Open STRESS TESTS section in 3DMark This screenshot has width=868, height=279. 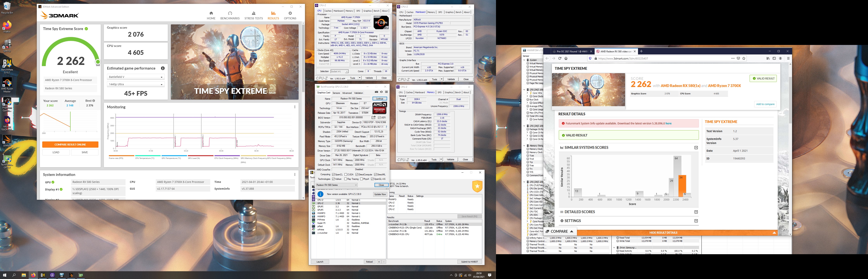coord(253,15)
